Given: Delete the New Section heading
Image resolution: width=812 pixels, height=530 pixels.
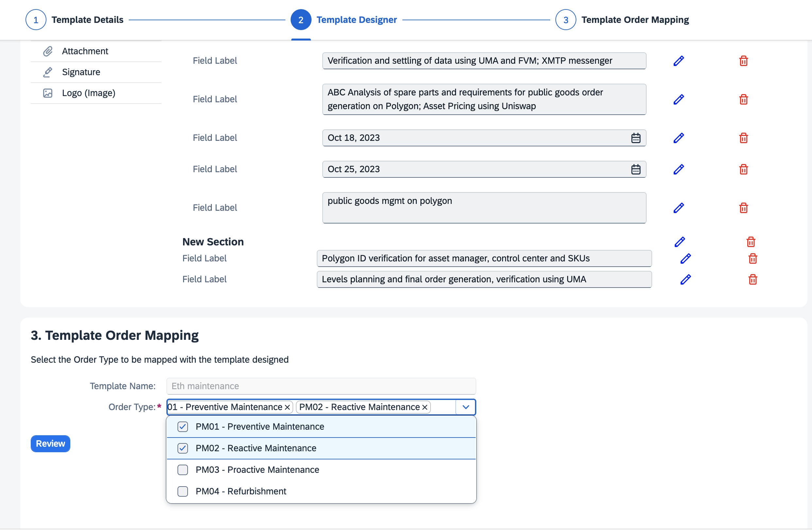Looking at the screenshot, I should pos(751,242).
